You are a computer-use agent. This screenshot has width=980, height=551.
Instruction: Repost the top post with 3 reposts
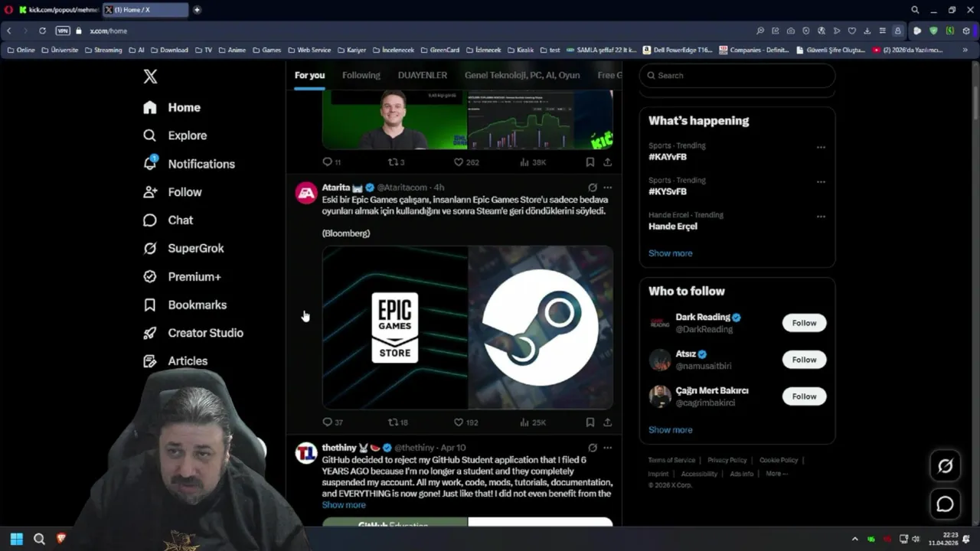coord(396,162)
